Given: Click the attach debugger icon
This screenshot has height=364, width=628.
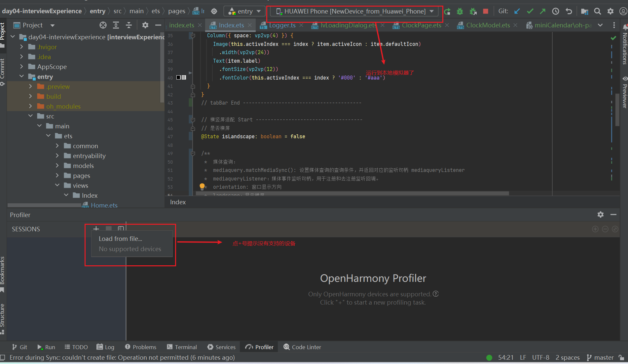Looking at the screenshot, I should click(473, 12).
